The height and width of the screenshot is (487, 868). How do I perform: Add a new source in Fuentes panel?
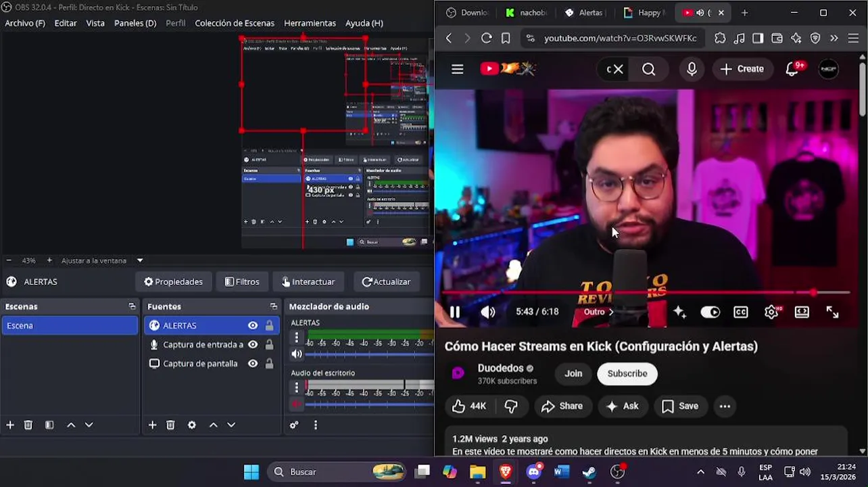click(x=152, y=425)
